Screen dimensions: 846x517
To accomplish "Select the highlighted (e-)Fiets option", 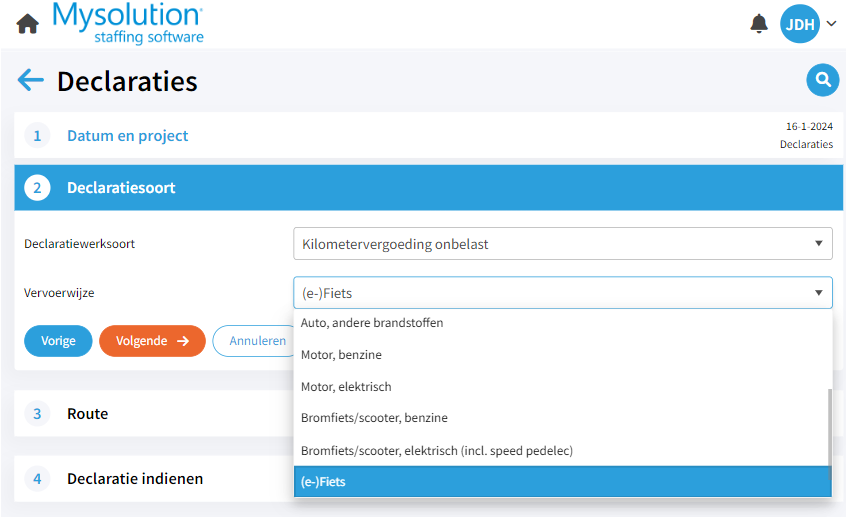I will coord(323,482).
